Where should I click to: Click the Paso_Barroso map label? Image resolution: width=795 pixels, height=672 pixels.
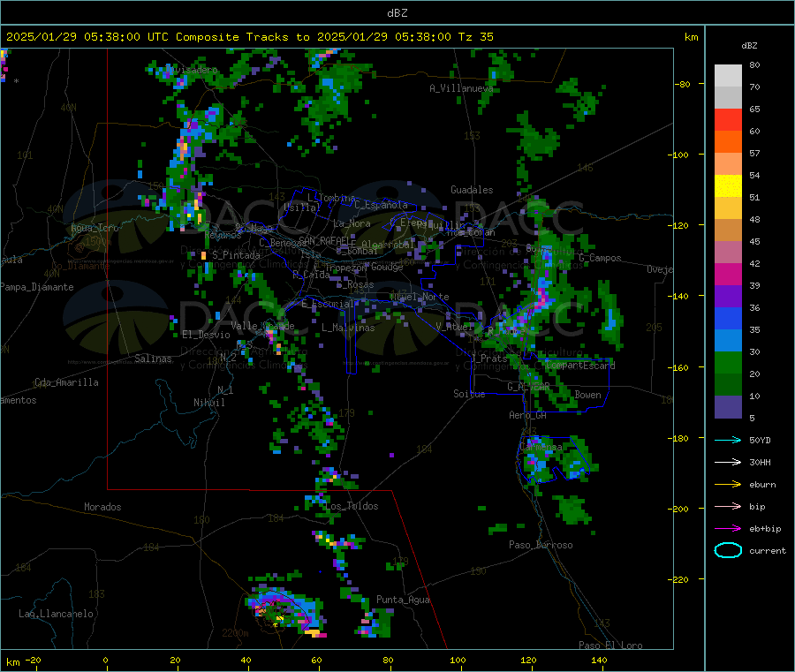coord(541,546)
